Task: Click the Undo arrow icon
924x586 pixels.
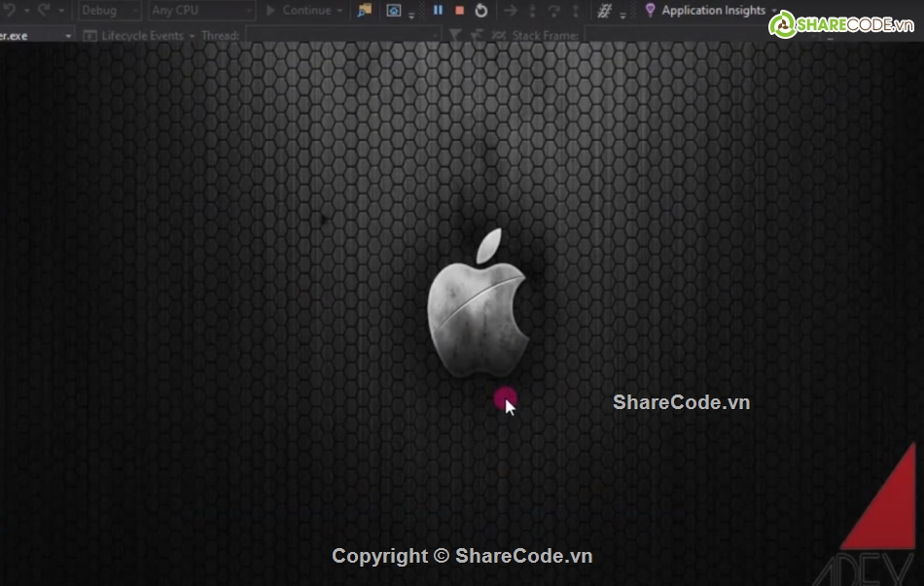Action: [8, 11]
